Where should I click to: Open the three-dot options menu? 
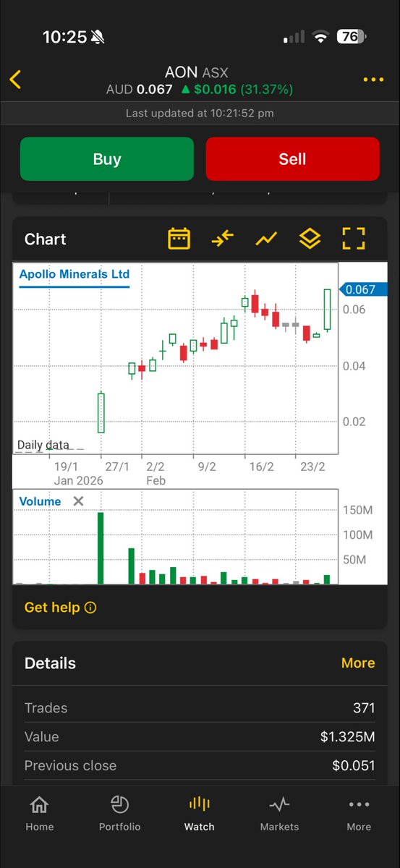[x=373, y=80]
